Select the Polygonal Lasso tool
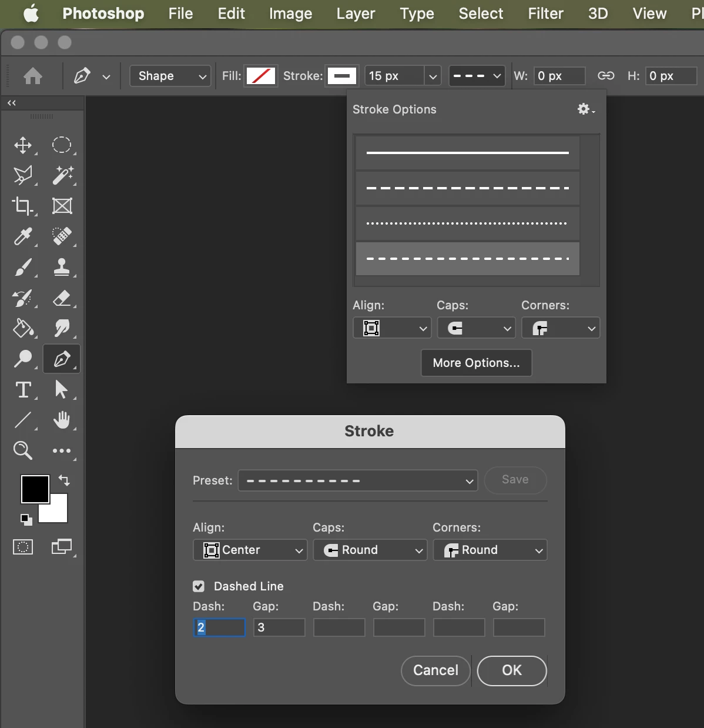 23,175
